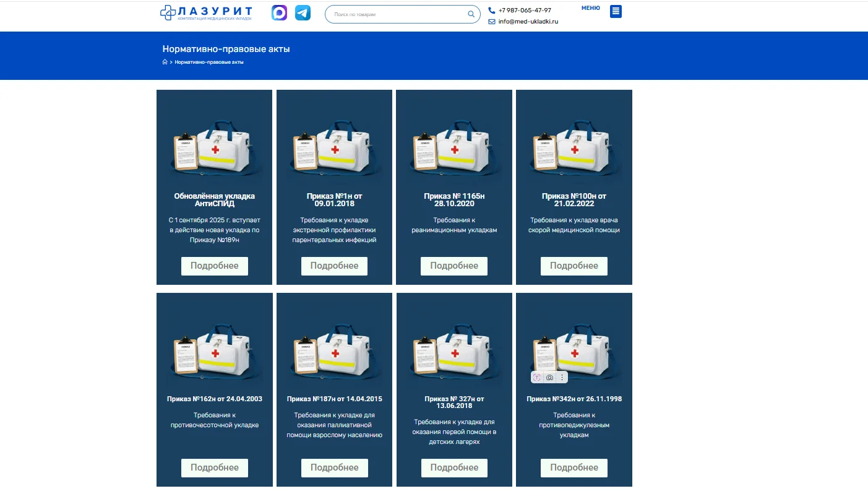868x491 pixels.
Task: Click the Лазурит logo
Action: pyautogui.click(x=206, y=13)
